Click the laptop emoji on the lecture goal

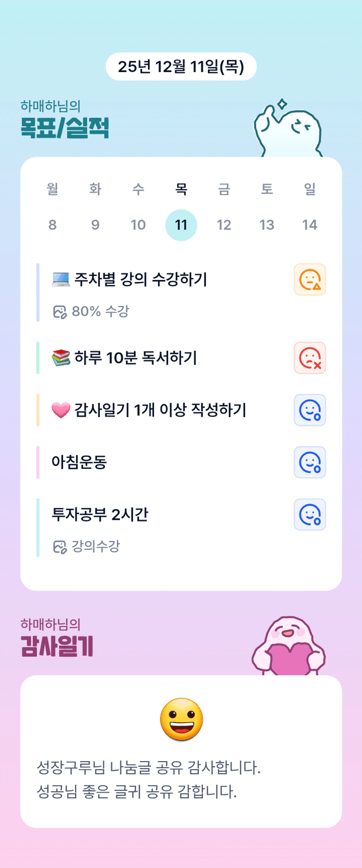(x=61, y=279)
